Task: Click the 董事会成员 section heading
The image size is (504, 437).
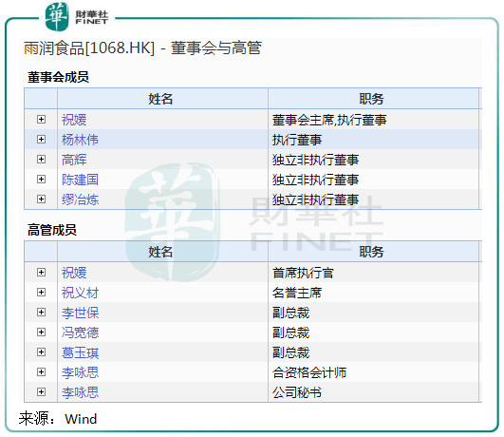Action: click(58, 77)
